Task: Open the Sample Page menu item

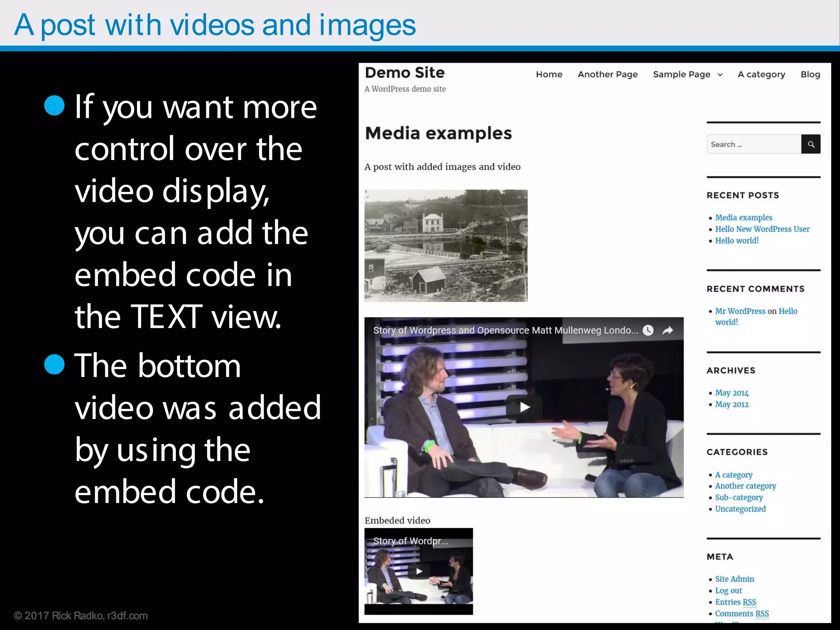Action: [681, 74]
